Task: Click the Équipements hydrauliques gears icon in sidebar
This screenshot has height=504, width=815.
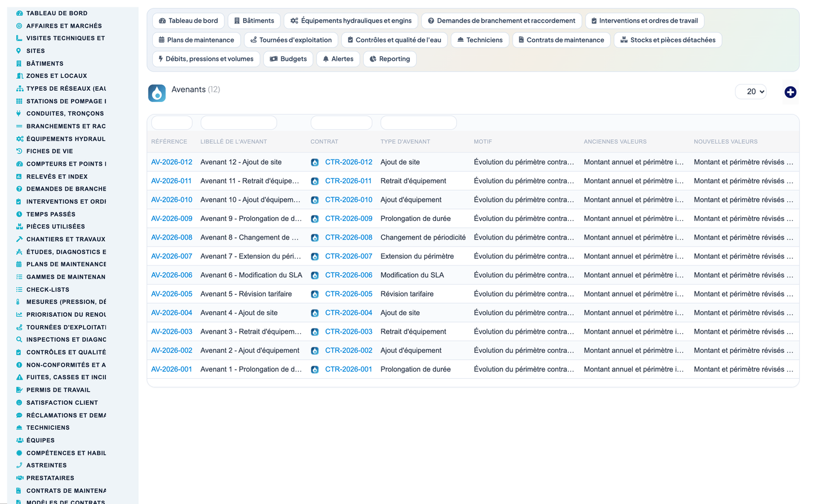Action: pyautogui.click(x=19, y=139)
